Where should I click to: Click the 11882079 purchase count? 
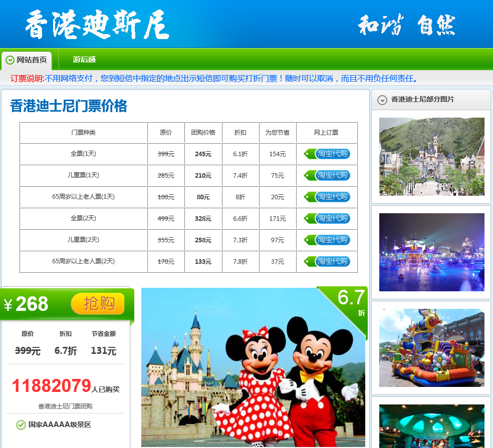click(52, 386)
